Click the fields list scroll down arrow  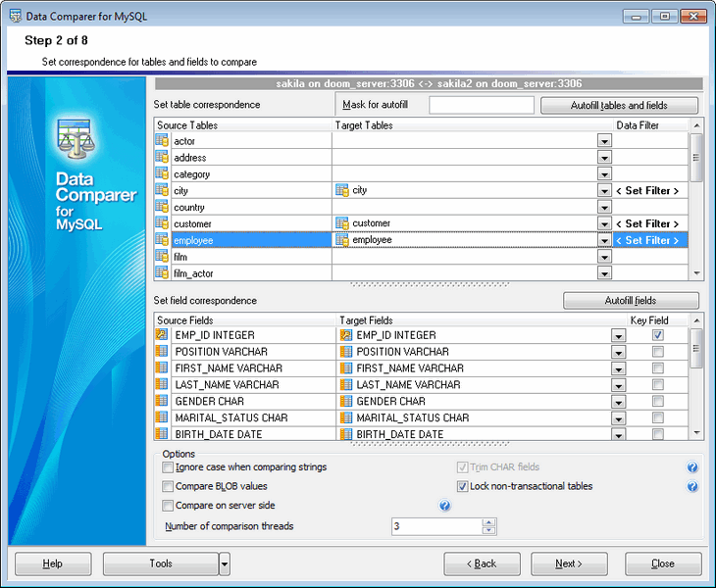[696, 432]
